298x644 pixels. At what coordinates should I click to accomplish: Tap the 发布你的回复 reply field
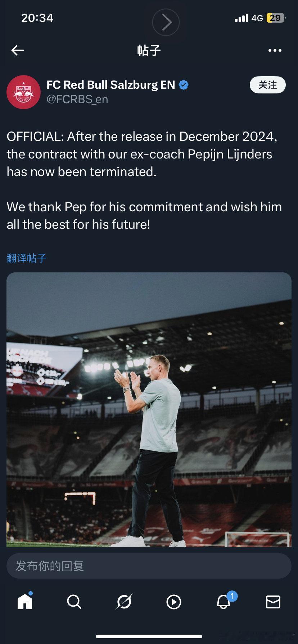click(149, 566)
